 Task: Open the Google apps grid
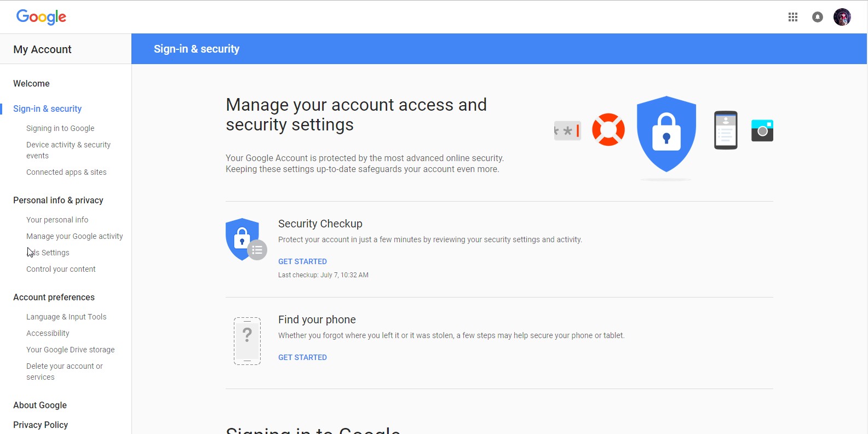coord(792,17)
